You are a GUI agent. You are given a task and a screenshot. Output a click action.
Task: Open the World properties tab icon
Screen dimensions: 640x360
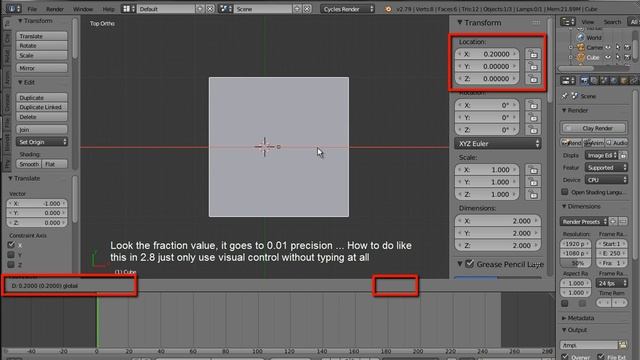point(614,80)
